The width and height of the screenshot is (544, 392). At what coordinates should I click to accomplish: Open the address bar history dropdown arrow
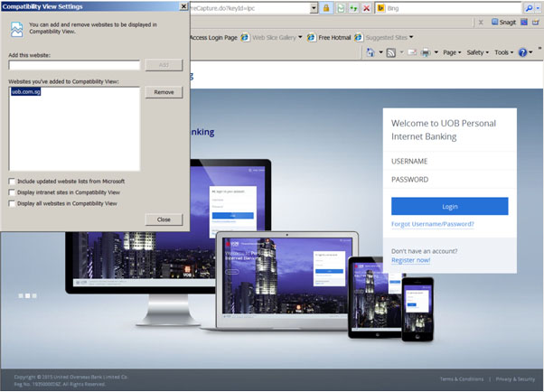coord(314,8)
